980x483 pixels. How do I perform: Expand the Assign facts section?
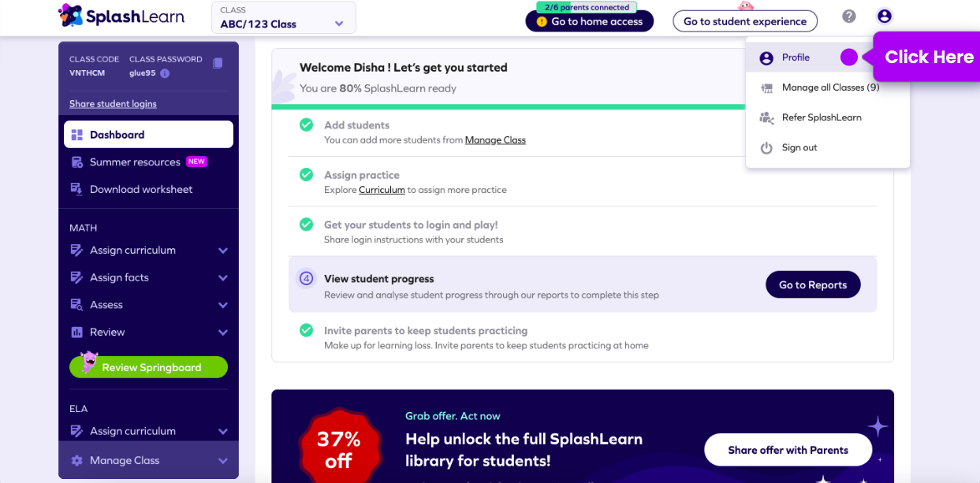223,278
